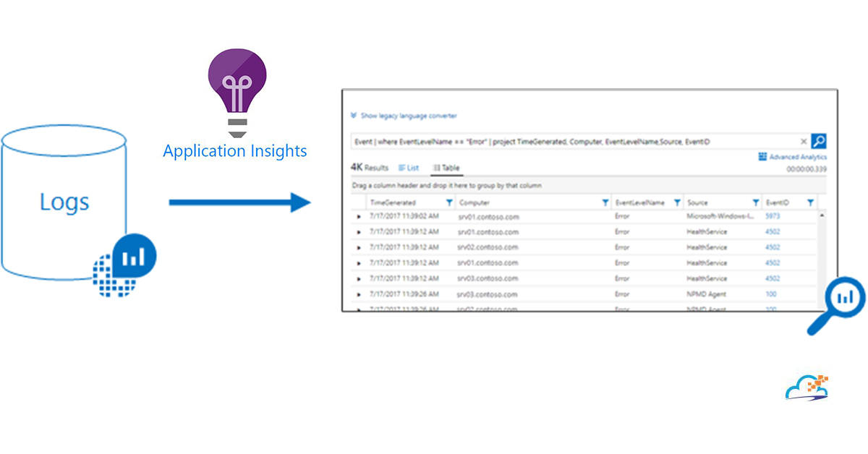
Task: Open EventID link 100 for NPMD Agent
Action: tap(771, 294)
